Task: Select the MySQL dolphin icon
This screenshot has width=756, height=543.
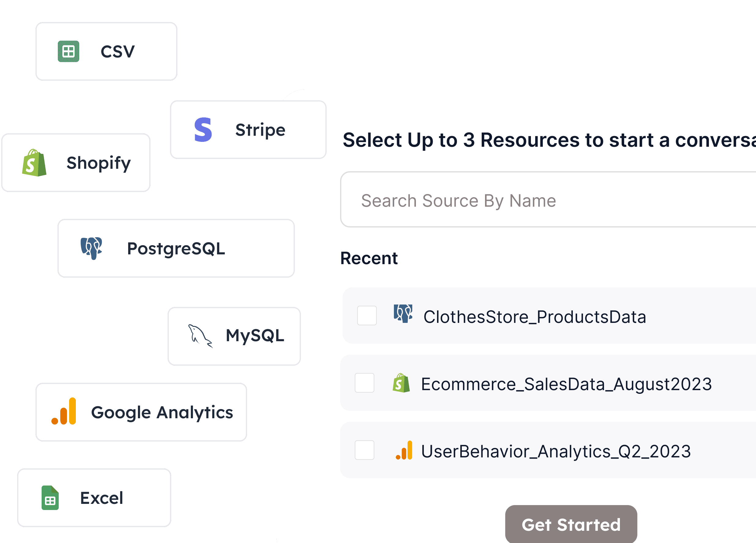Action: [200, 336]
